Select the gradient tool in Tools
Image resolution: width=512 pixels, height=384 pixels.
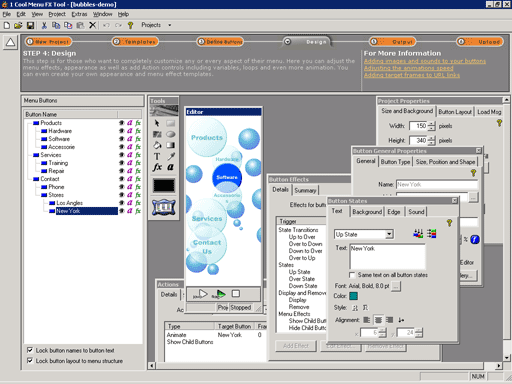pyautogui.click(x=171, y=145)
